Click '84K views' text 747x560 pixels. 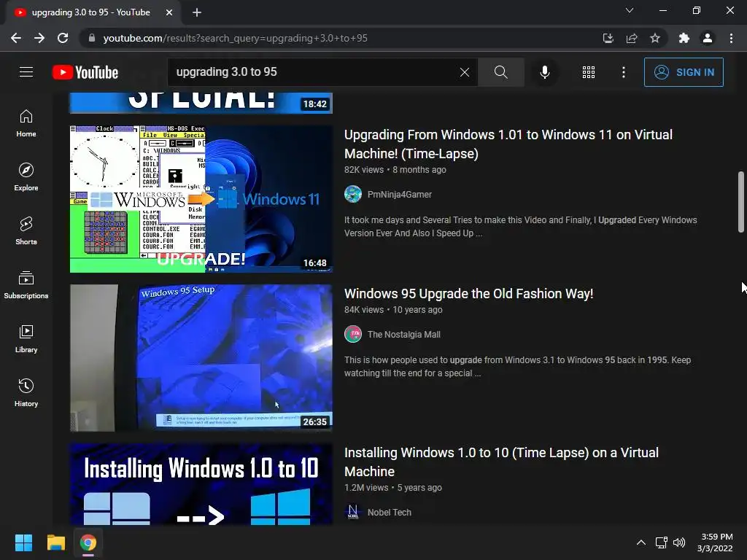(364, 309)
